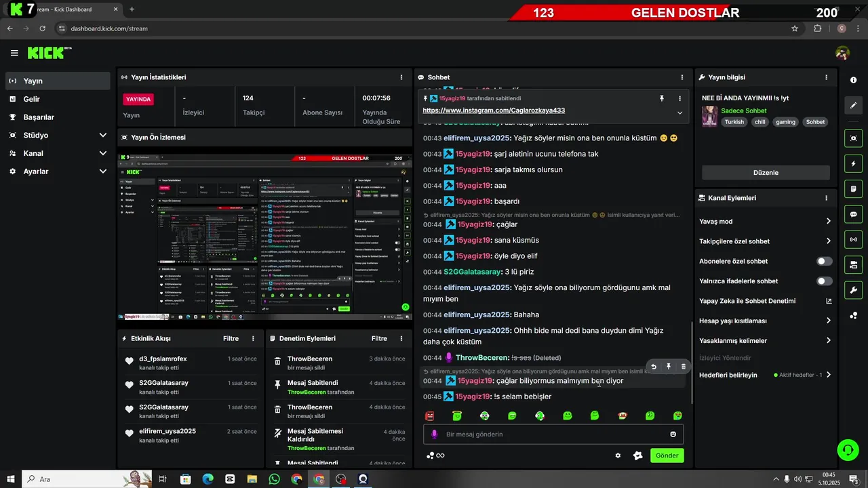Open options menu of Kanal Eylemleri panel
868x488 pixels.
826,198
